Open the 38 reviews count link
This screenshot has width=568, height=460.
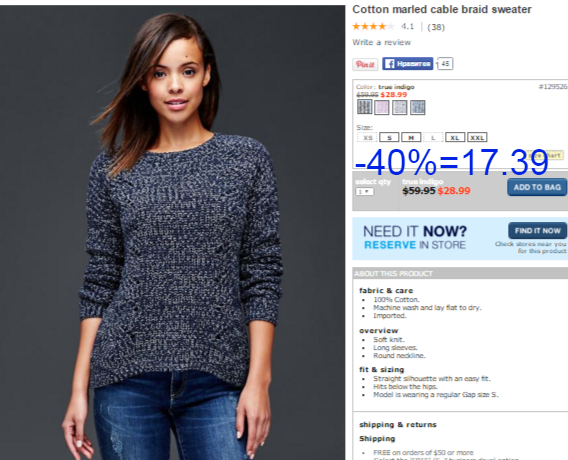pyautogui.click(x=436, y=27)
